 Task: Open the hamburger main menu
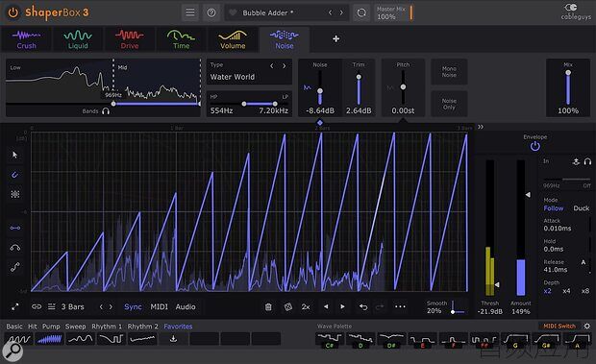point(190,12)
